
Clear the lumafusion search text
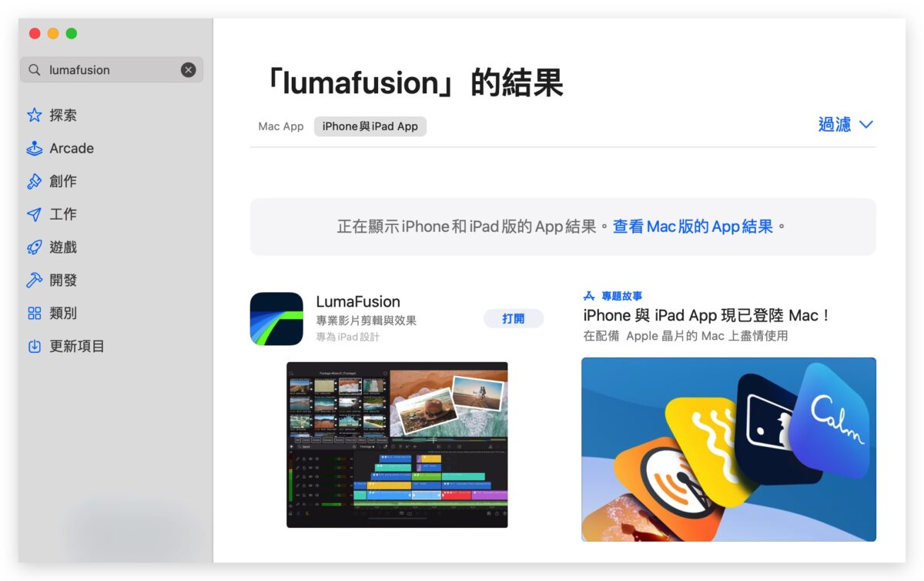pos(188,70)
